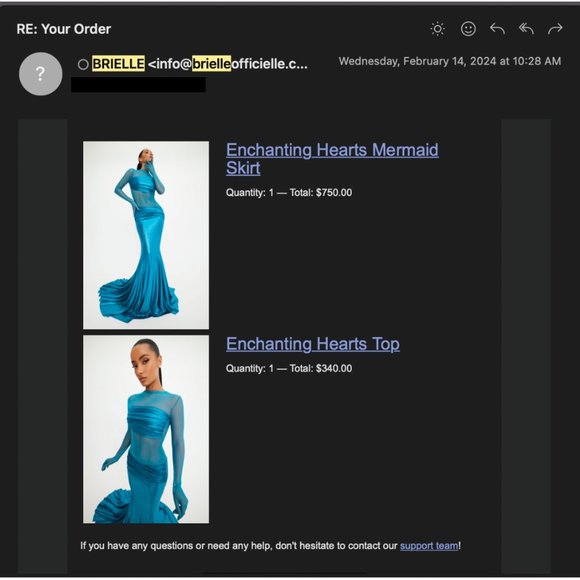Open the sender's question-mark avatar
This screenshot has height=580, width=580.
41,74
